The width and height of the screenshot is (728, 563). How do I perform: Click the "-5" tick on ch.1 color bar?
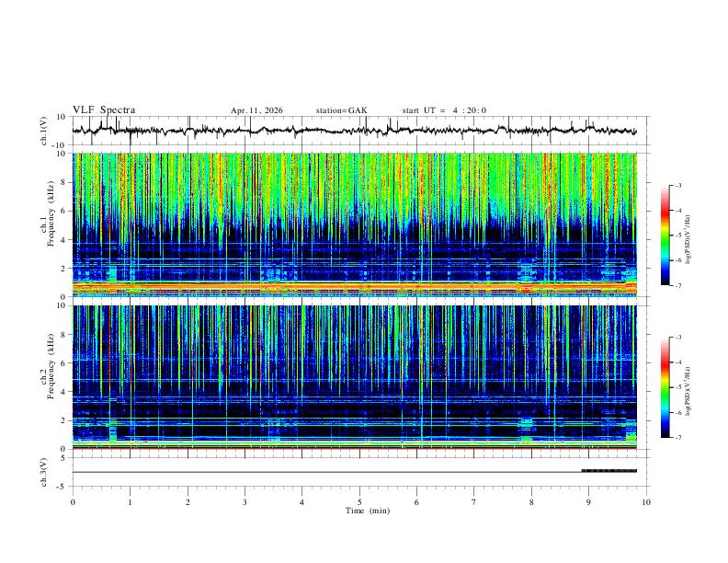pos(677,236)
